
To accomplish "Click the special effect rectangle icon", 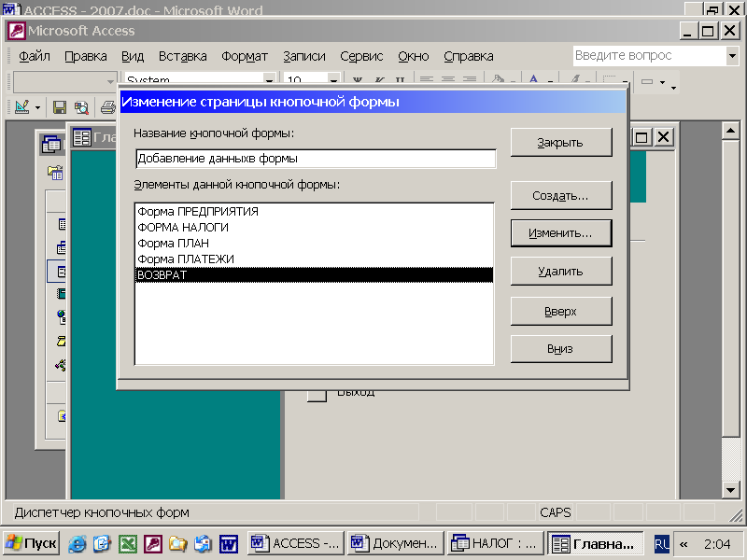I will pos(647,81).
